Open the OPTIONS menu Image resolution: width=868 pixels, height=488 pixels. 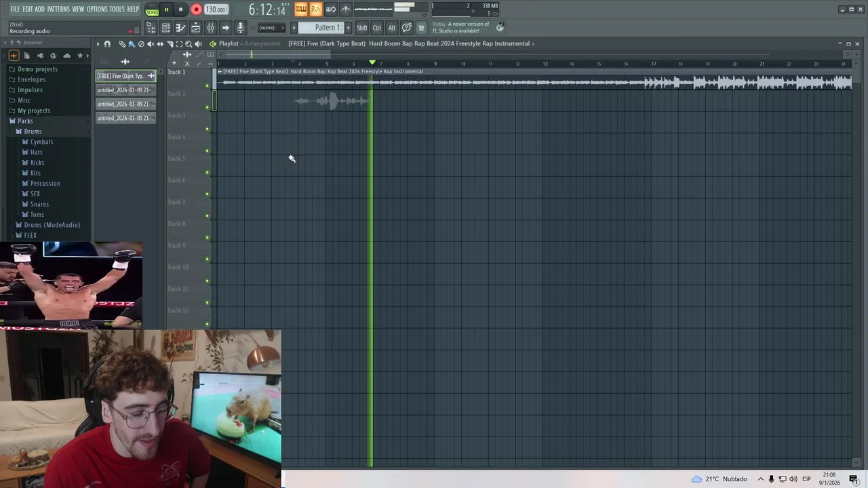97,9
